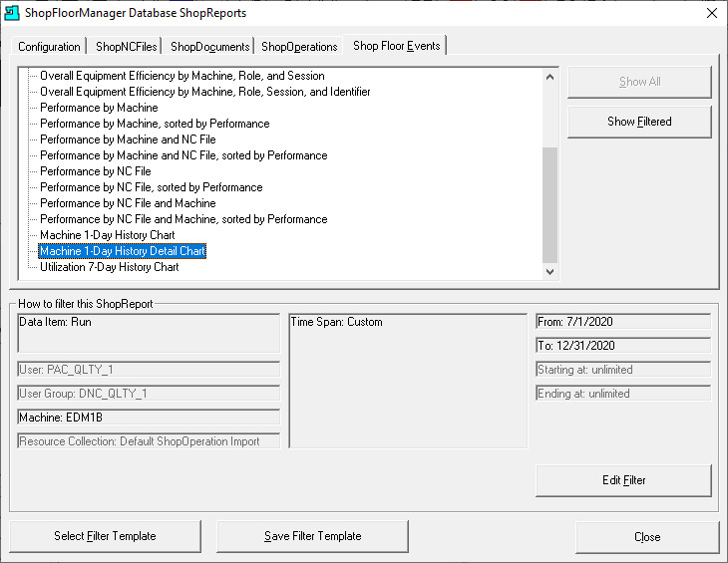The image size is (728, 563).
Task: Switch to the ShopDocuments tab
Action: click(x=209, y=47)
